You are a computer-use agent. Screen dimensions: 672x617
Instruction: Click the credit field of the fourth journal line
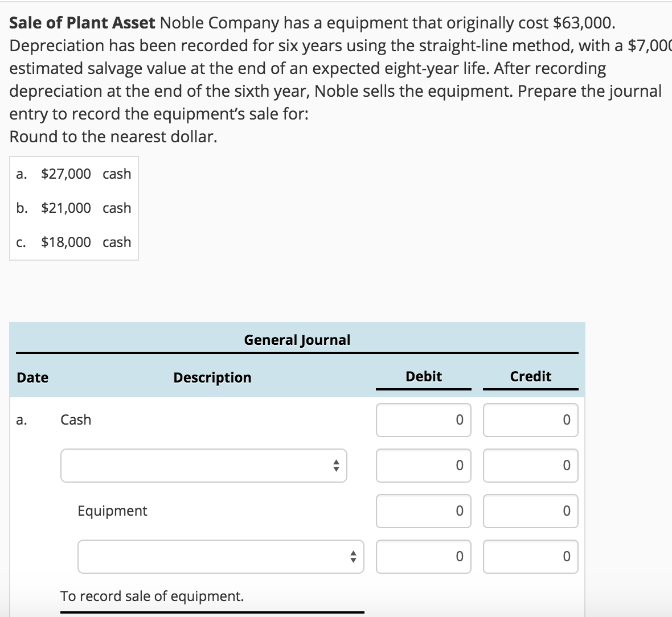coord(530,557)
